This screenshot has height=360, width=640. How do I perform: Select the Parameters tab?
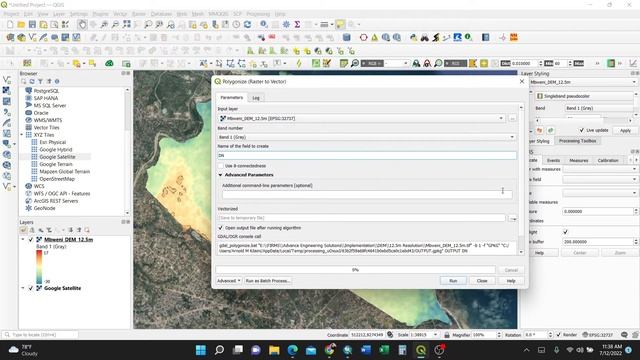coord(231,98)
